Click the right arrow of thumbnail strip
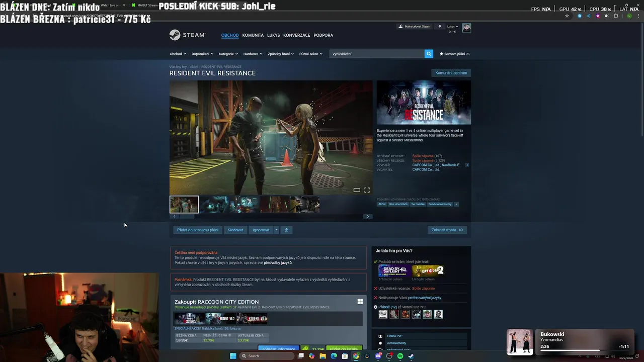 (368, 216)
